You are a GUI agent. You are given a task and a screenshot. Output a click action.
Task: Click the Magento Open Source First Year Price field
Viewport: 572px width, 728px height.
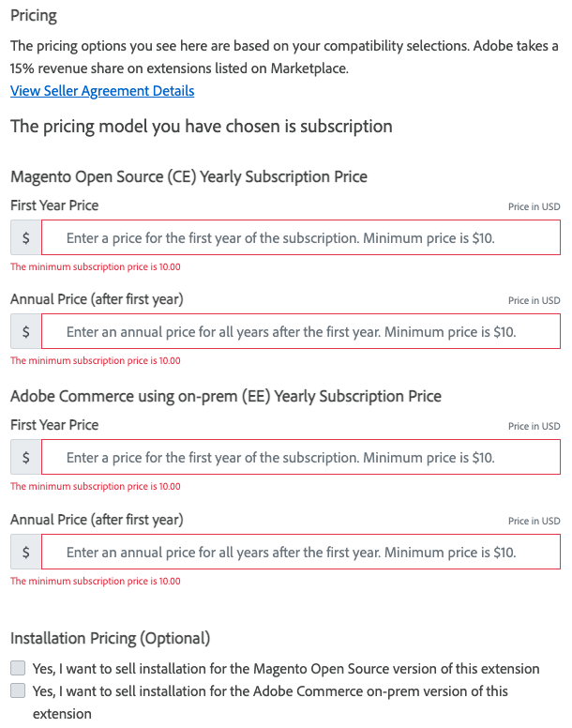(x=300, y=238)
